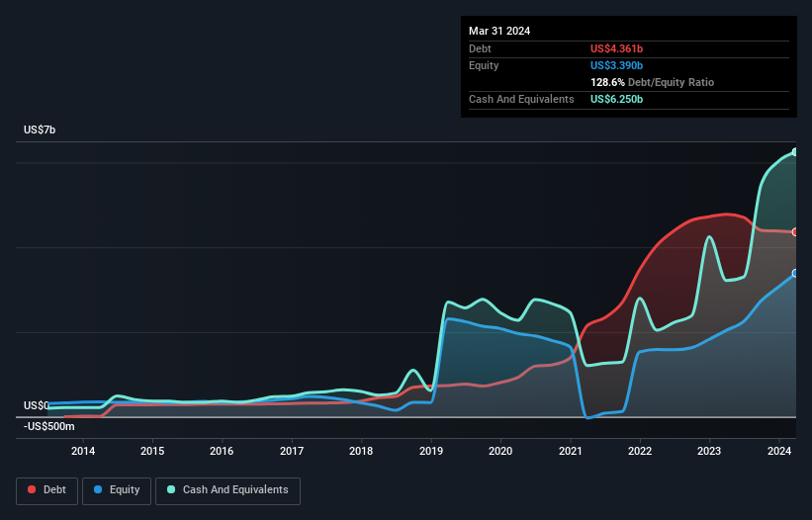Click the -US$500m y-axis label
812x520 pixels.
click(x=49, y=427)
